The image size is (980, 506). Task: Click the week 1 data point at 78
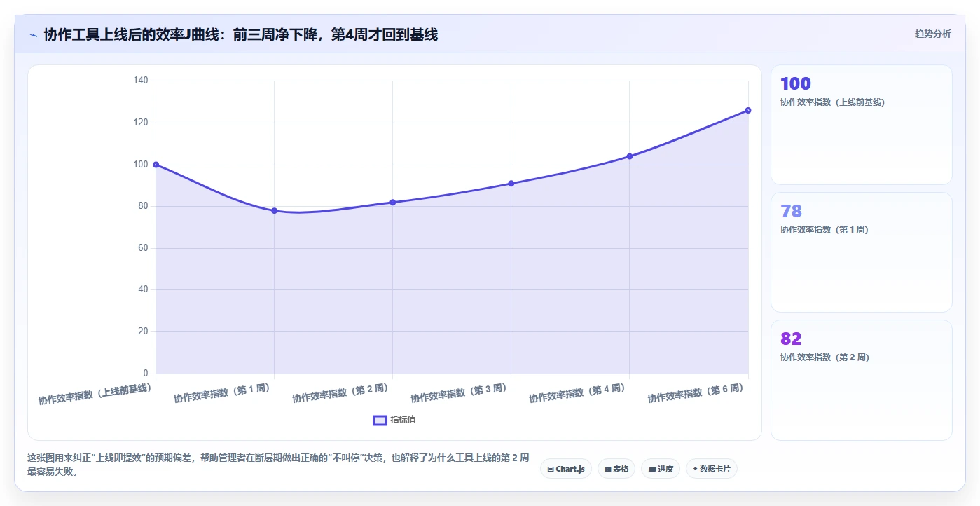coord(274,210)
